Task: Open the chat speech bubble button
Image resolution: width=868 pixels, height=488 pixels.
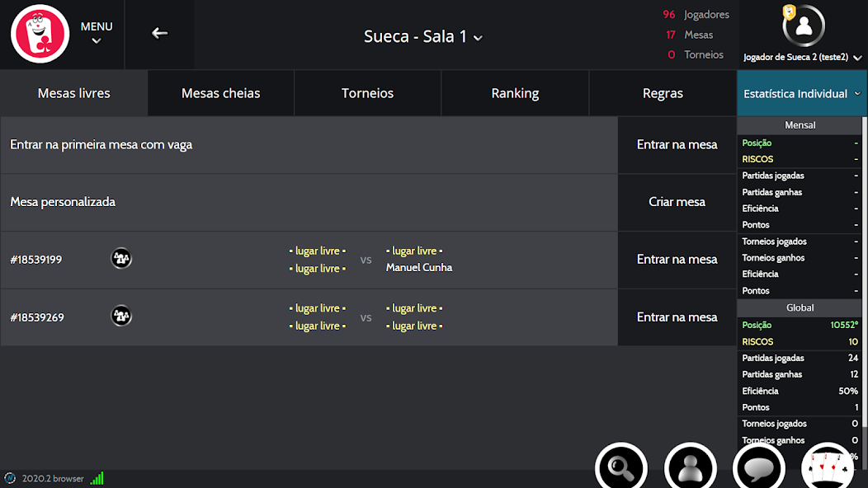Action: [758, 467]
